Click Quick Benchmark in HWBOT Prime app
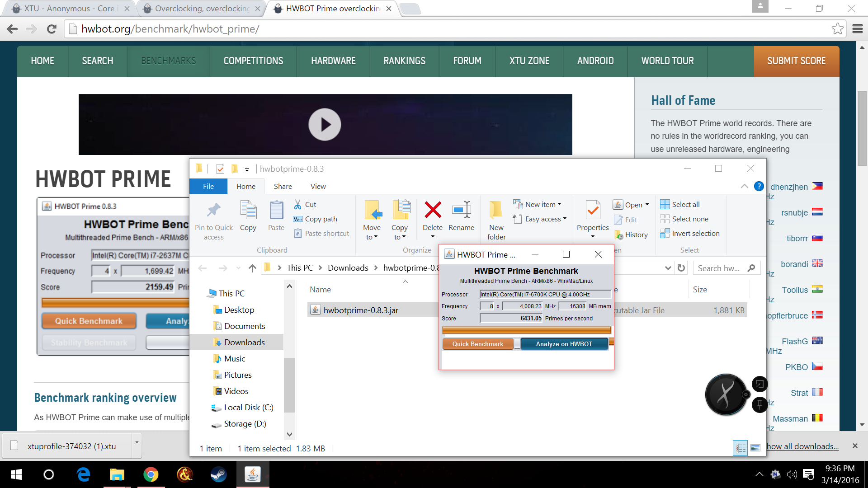 coord(477,344)
